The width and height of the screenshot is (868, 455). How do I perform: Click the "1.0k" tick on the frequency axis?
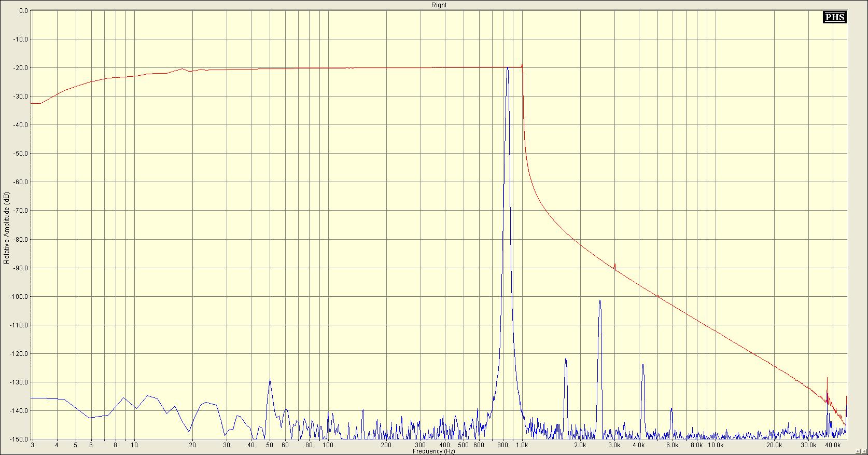pyautogui.click(x=522, y=445)
